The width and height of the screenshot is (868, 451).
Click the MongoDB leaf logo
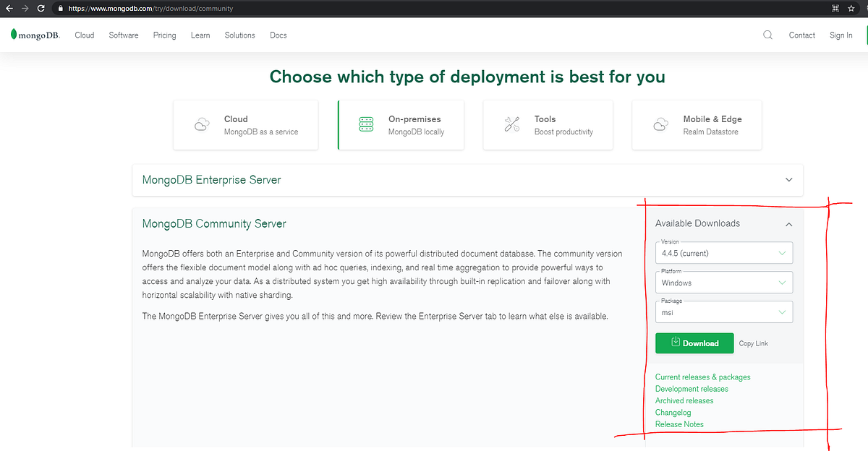tap(13, 34)
